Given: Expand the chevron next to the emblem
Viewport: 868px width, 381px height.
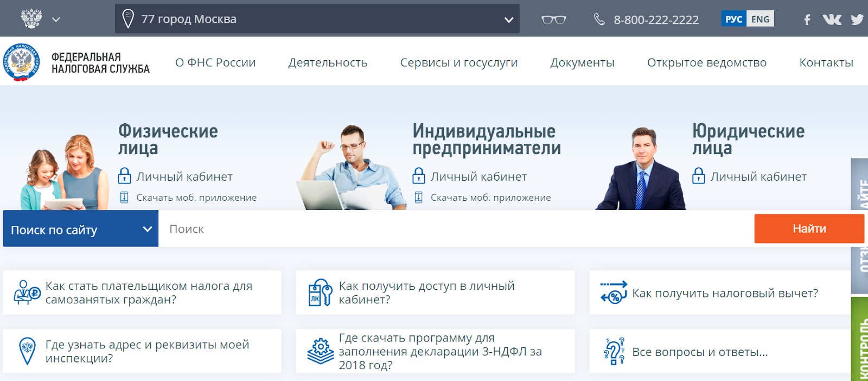Looking at the screenshot, I should click(x=56, y=20).
